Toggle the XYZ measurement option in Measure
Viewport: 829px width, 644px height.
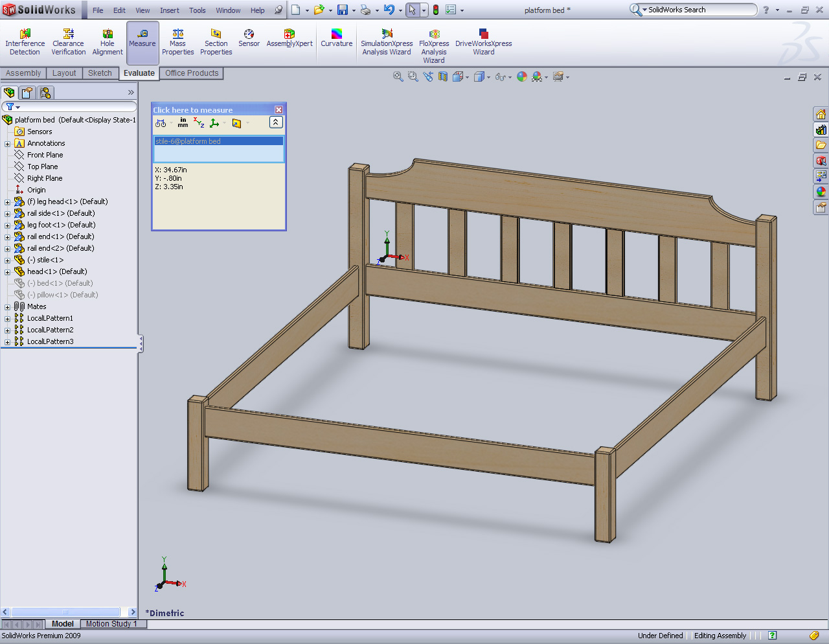click(199, 122)
